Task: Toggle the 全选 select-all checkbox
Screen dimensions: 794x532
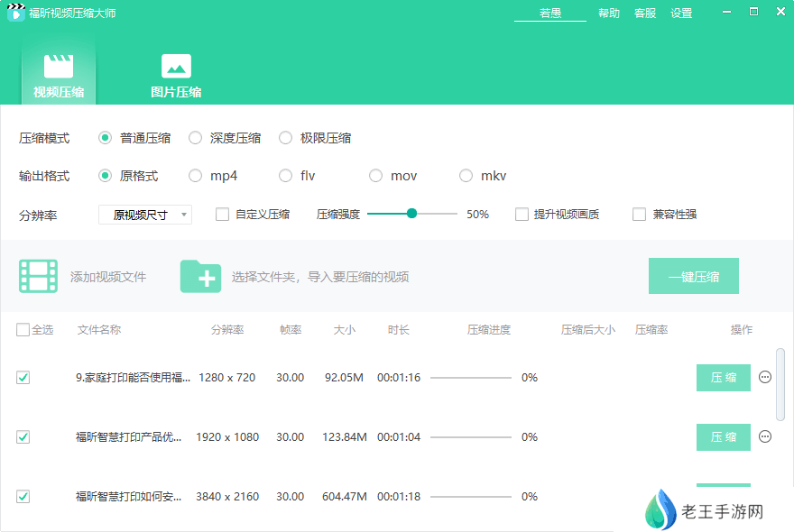Action: point(22,329)
